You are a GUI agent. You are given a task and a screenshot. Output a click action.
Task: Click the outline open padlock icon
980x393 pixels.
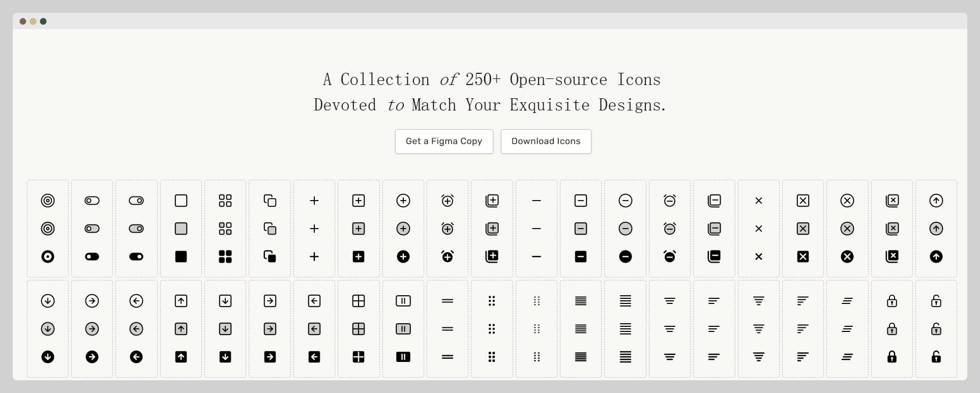point(936,301)
